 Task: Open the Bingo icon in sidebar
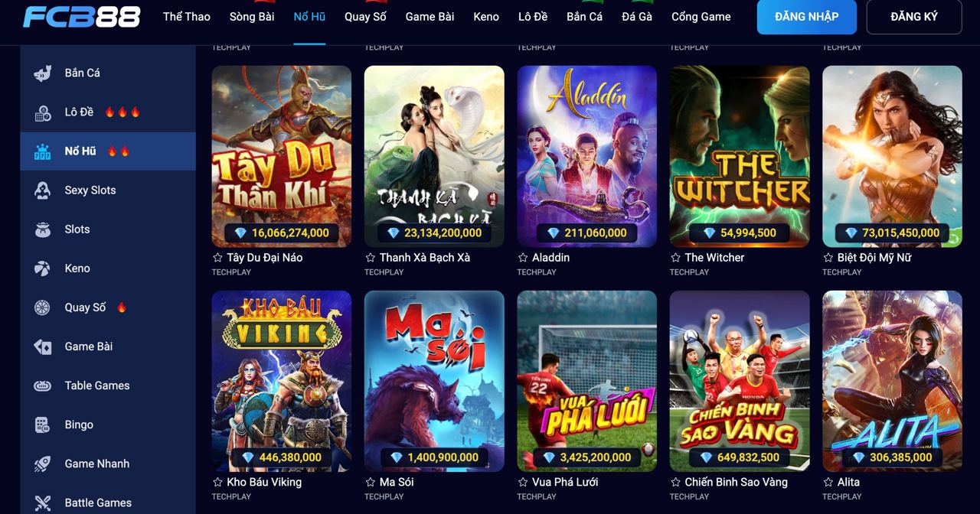[x=43, y=425]
